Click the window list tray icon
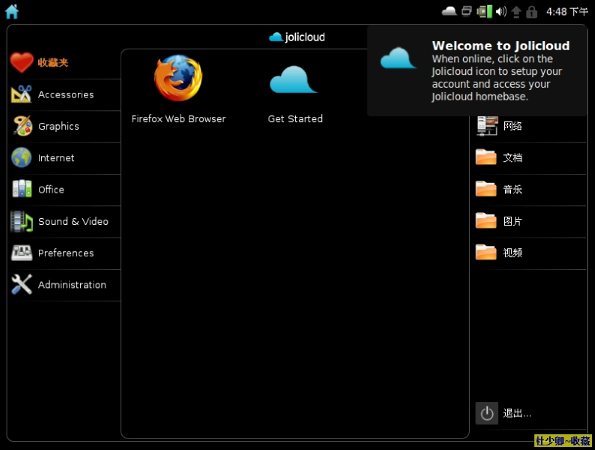 [466, 11]
